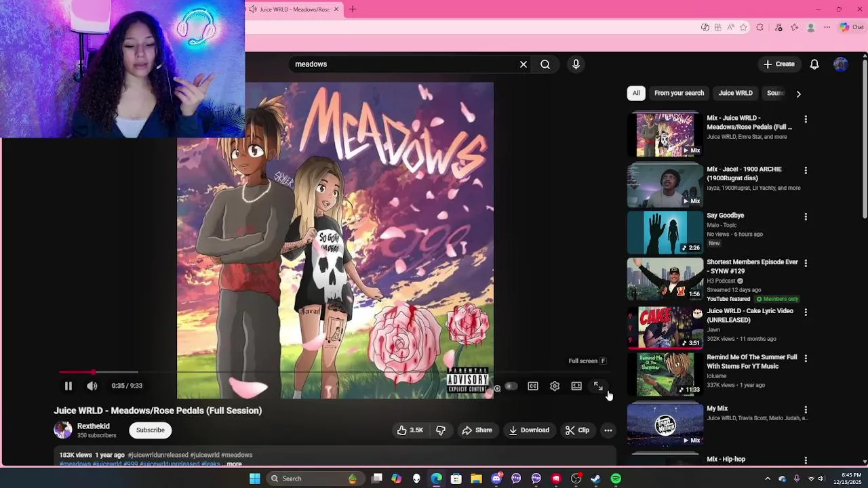
Task: Click the red scrubber dot on the timeline
Action: pyautogui.click(x=94, y=372)
